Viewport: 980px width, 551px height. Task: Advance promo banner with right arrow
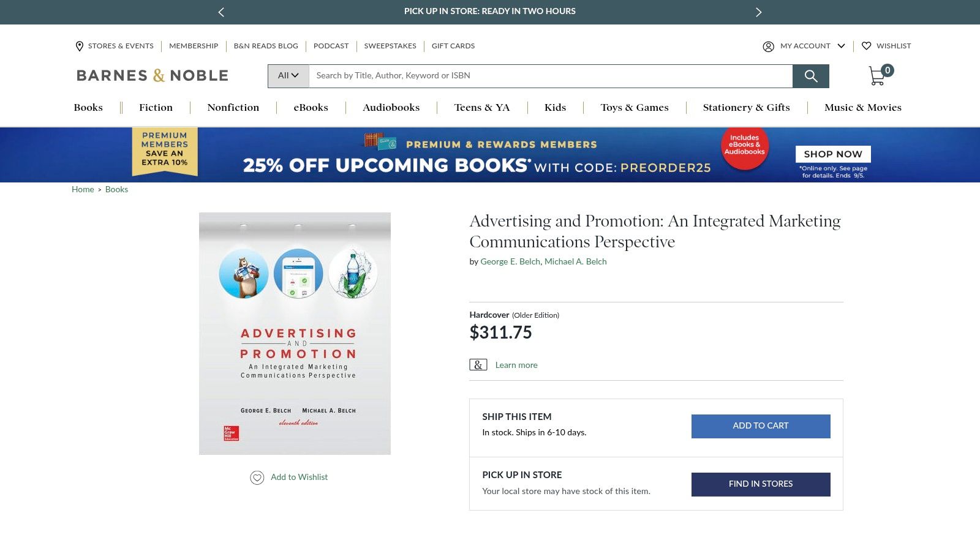(x=758, y=12)
